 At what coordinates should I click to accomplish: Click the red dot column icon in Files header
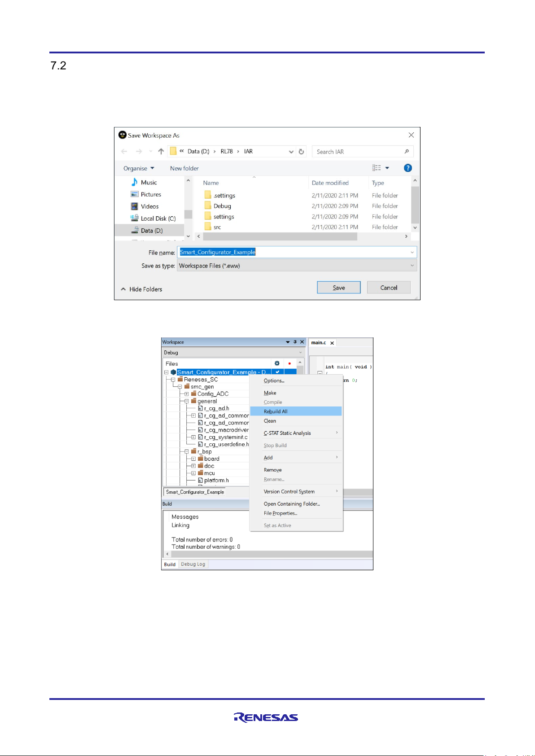[x=289, y=363]
